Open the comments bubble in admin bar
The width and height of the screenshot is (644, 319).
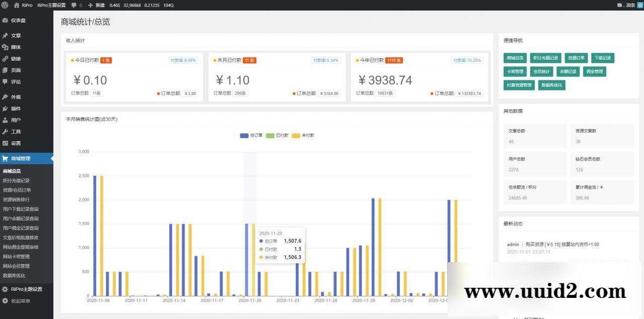[x=74, y=5]
